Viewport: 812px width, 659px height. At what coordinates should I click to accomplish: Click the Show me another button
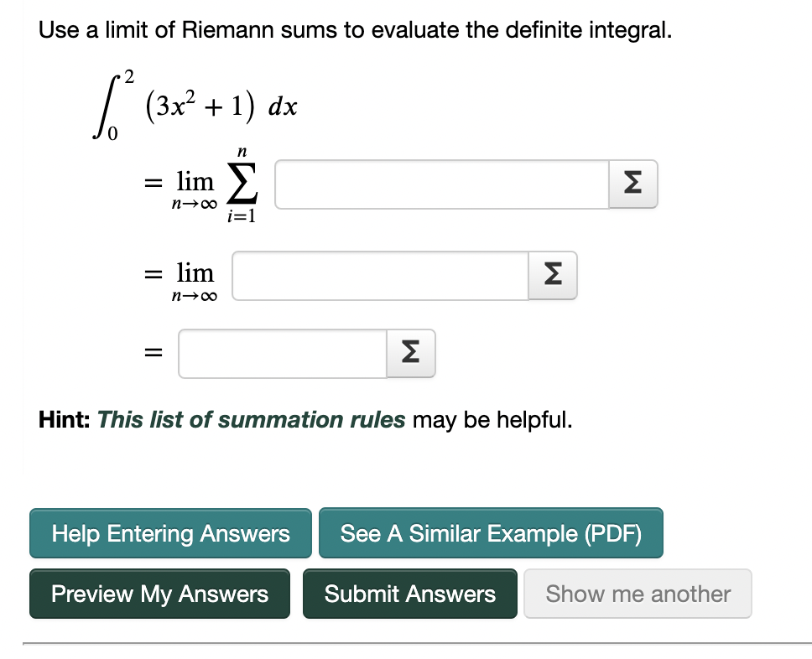pos(638,594)
